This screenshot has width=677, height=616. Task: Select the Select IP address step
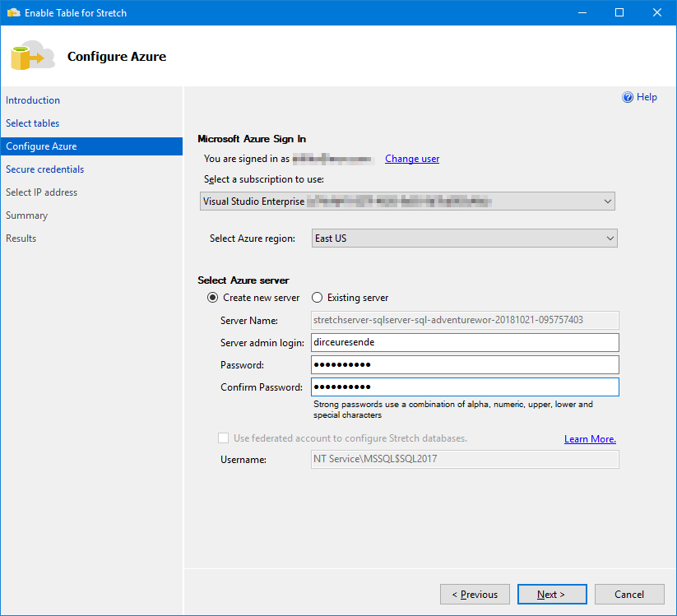coord(41,192)
